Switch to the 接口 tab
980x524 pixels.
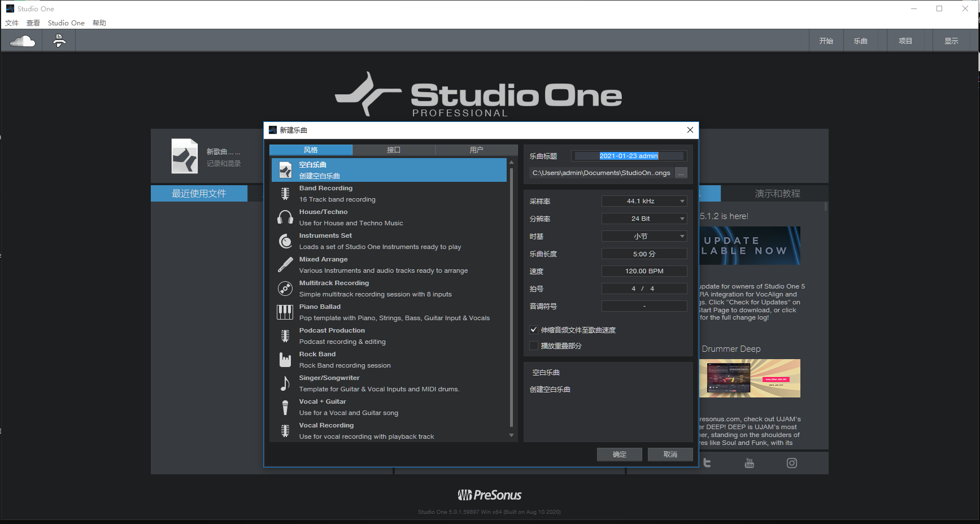tap(394, 150)
